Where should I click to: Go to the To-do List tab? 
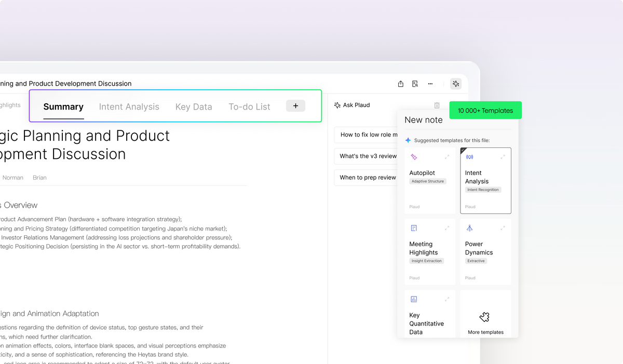[249, 107]
